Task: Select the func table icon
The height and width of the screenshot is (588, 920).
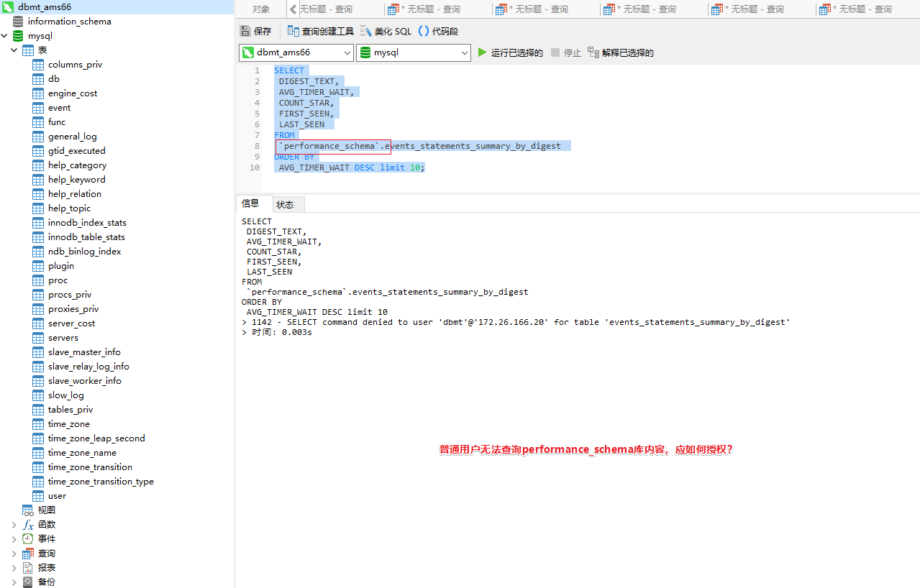Action: [38, 122]
